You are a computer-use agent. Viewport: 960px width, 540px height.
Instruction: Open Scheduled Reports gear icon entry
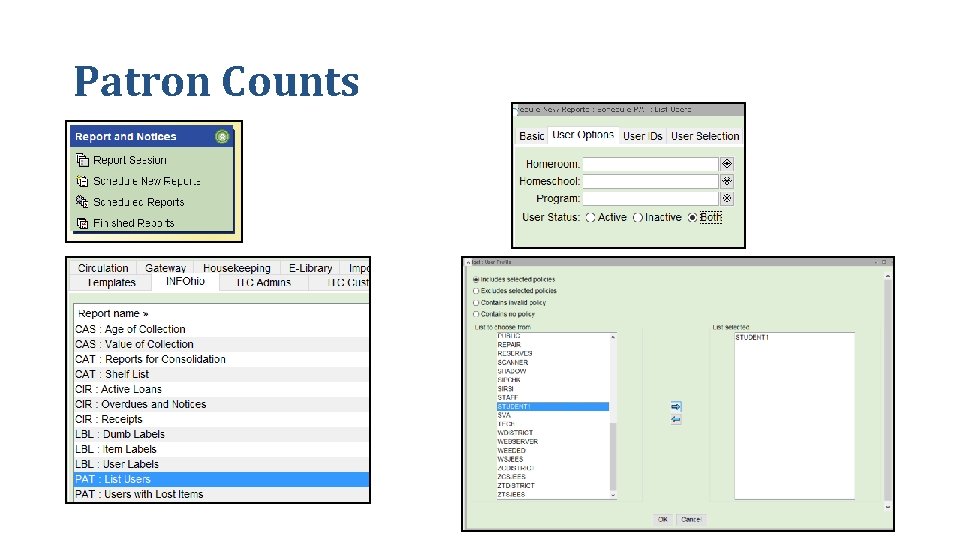tap(82, 201)
